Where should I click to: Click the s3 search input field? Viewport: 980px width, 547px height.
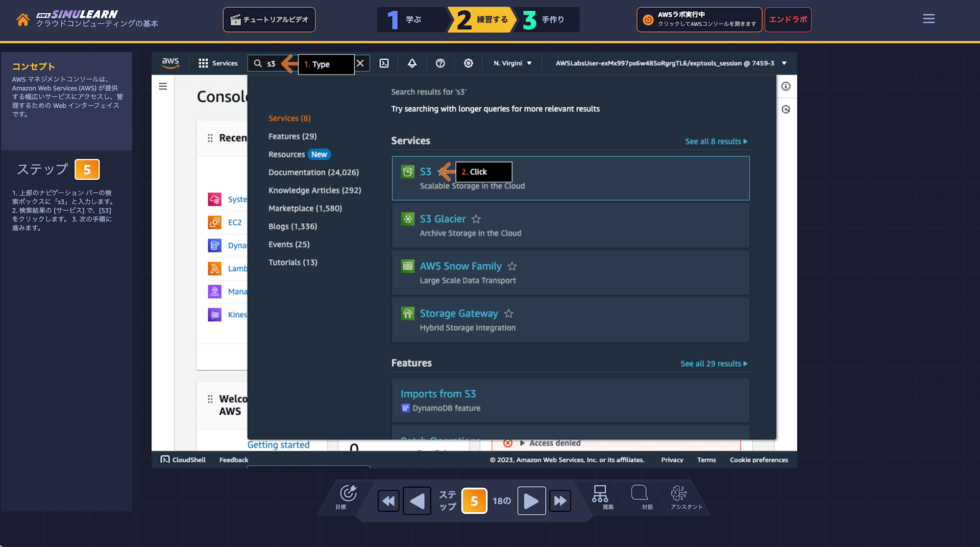[272, 63]
